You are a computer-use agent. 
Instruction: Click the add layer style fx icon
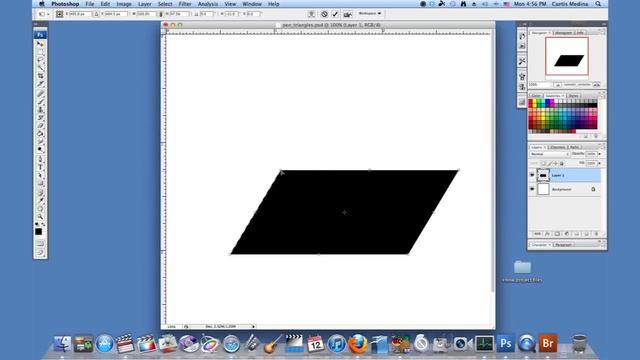coord(547,234)
